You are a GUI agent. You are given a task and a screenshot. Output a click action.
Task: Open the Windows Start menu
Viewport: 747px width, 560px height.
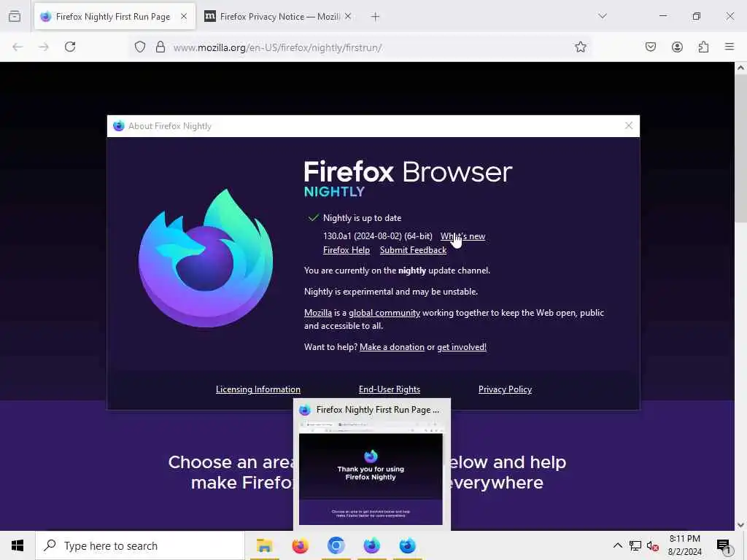coord(18,545)
